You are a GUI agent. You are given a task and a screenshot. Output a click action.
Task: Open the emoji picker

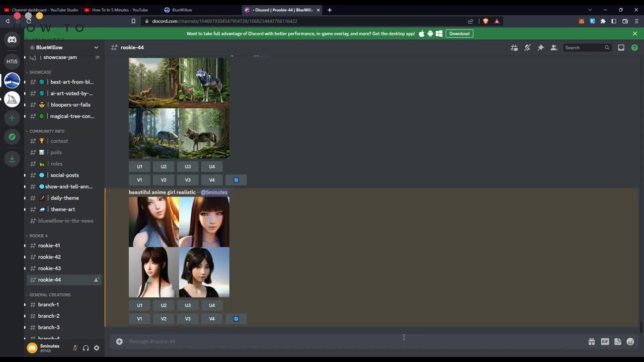click(x=630, y=341)
